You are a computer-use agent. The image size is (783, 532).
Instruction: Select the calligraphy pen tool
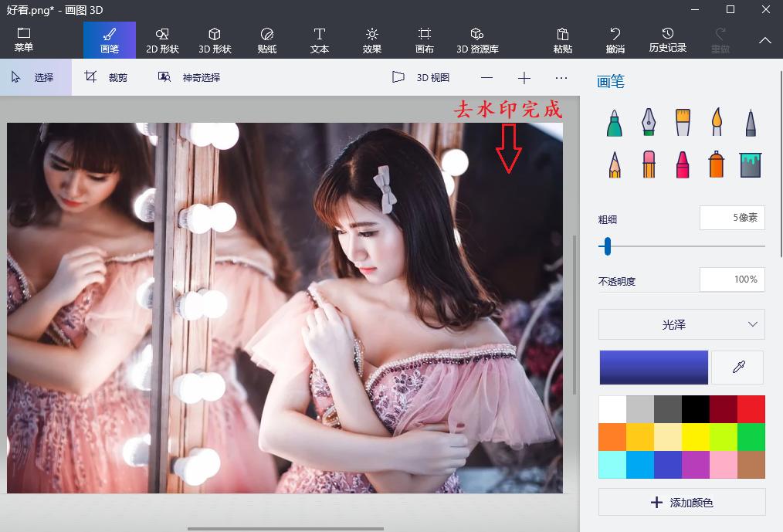(x=647, y=122)
